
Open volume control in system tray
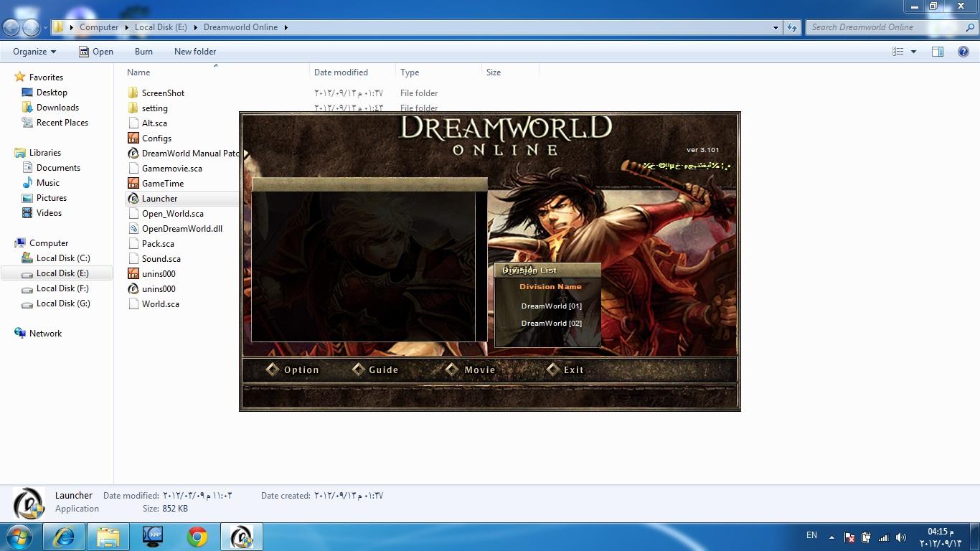point(901,537)
